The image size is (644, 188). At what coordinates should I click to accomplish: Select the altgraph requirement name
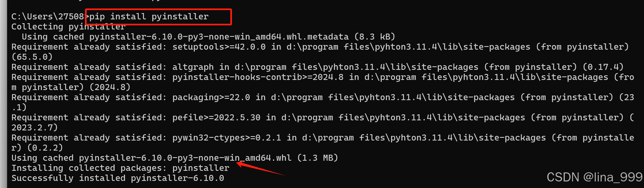193,67
